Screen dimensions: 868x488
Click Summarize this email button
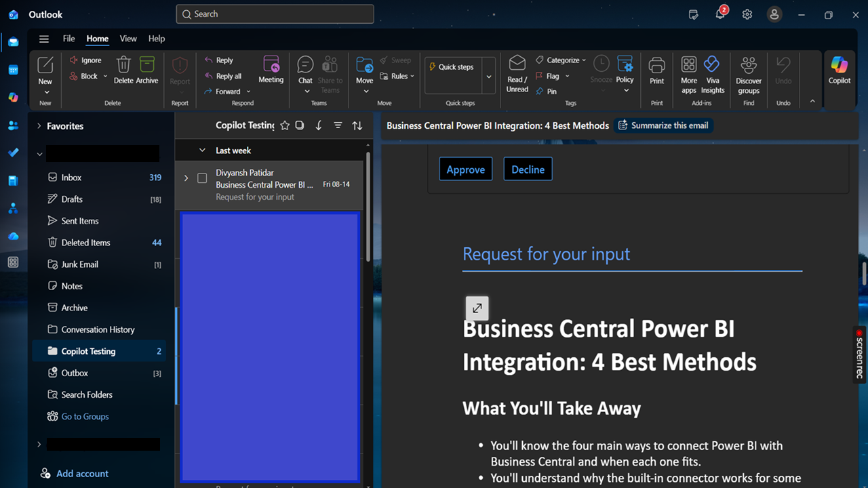(663, 125)
